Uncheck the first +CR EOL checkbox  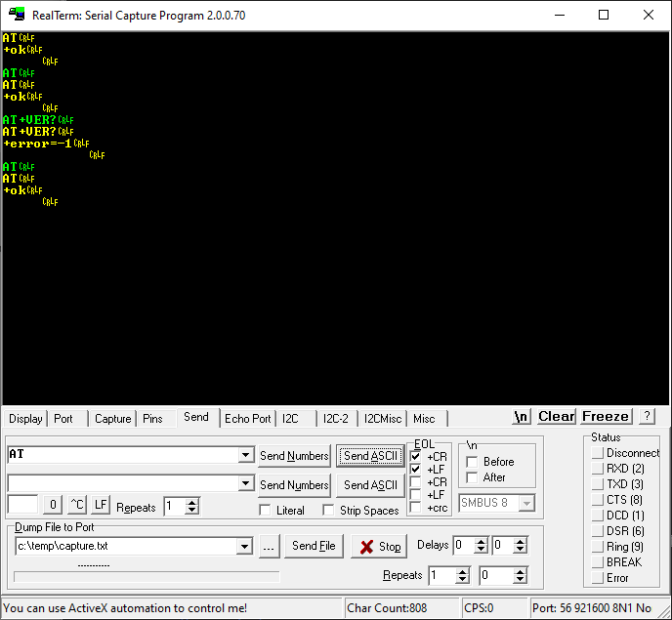415,456
